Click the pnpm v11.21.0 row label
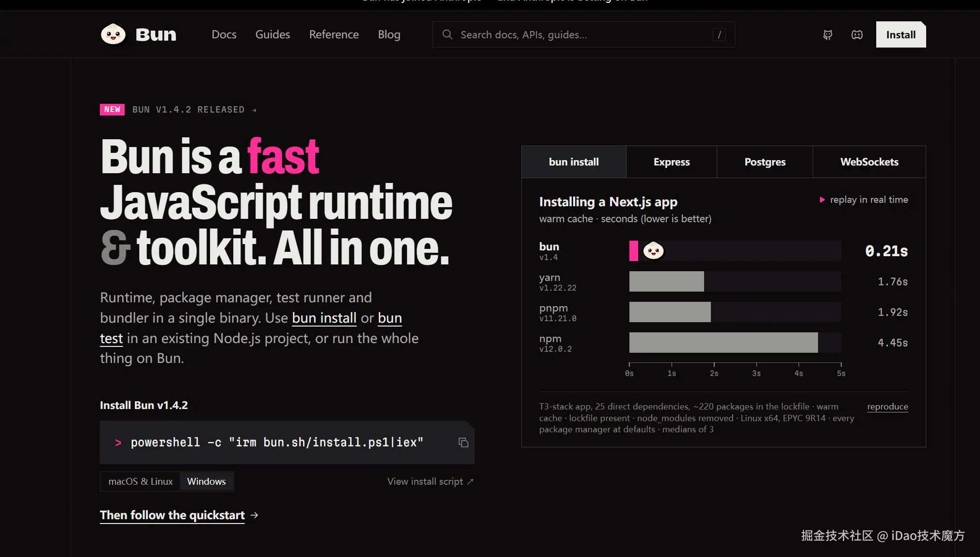 pos(558,312)
